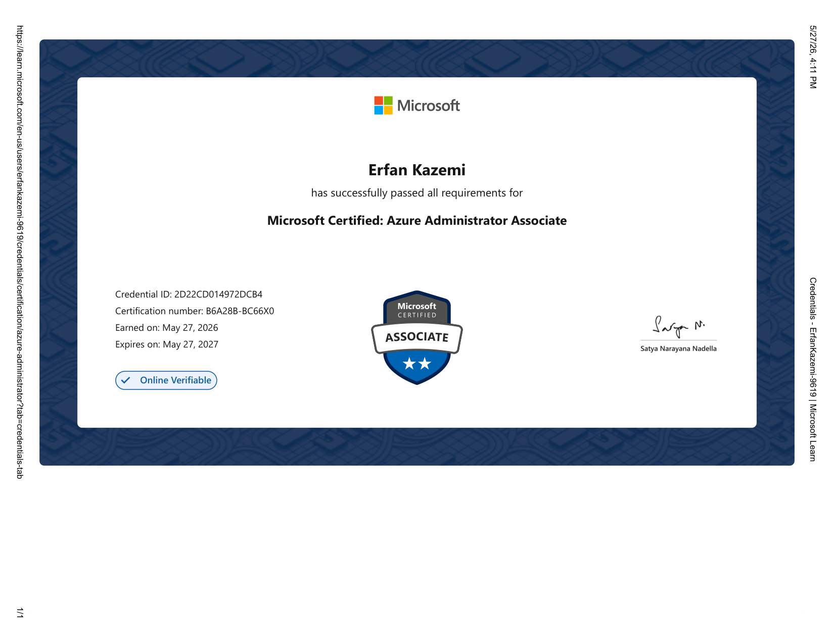Click the print timestamp 5/27/26, 4:11 PM
The width and height of the screenshot is (834, 644).
coord(813,57)
